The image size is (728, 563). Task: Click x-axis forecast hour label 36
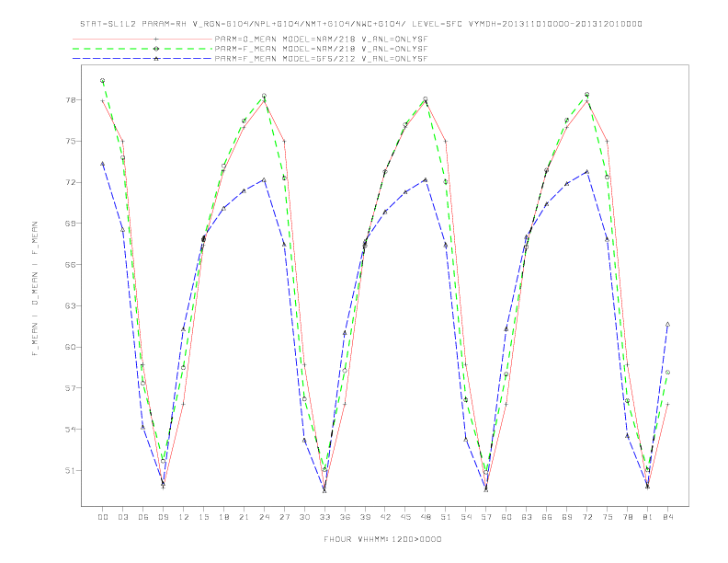pos(345,517)
